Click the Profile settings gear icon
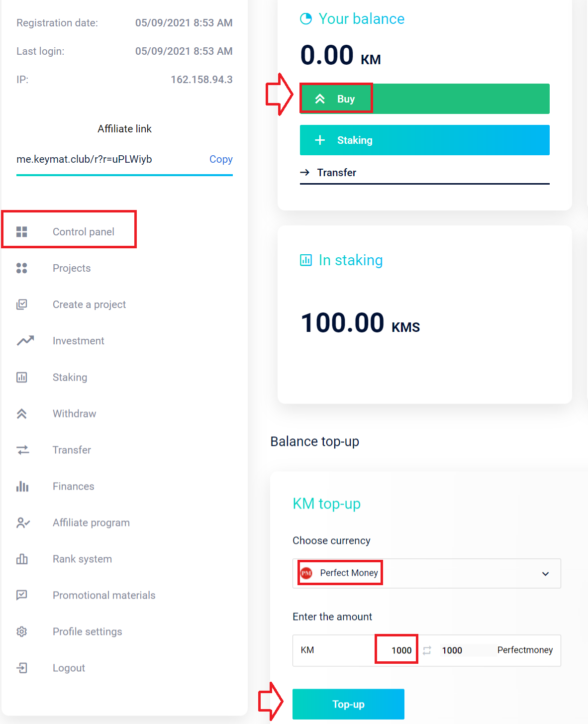 (22, 631)
